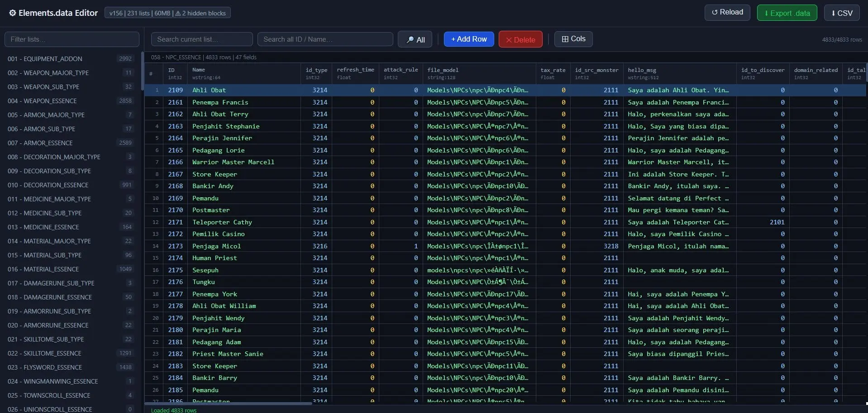Open list 003 - WEAPON_SUB_TYPE
The image size is (868, 413).
click(x=71, y=87)
